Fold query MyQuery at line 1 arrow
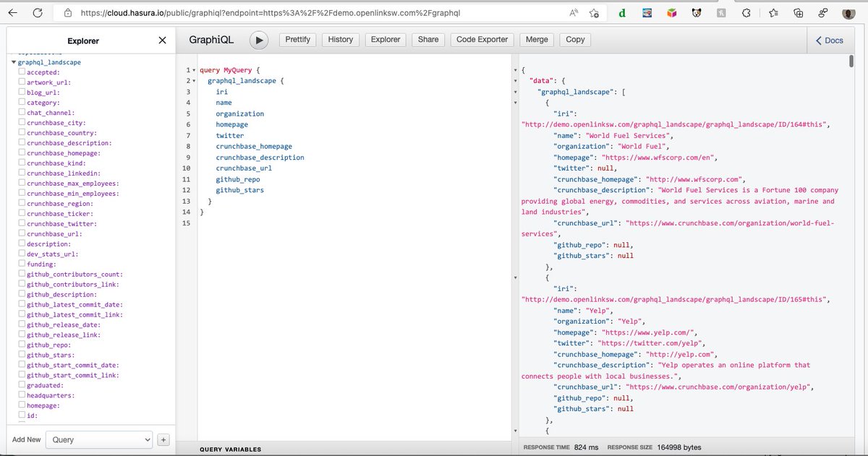The height and width of the screenshot is (456, 868). coord(195,70)
